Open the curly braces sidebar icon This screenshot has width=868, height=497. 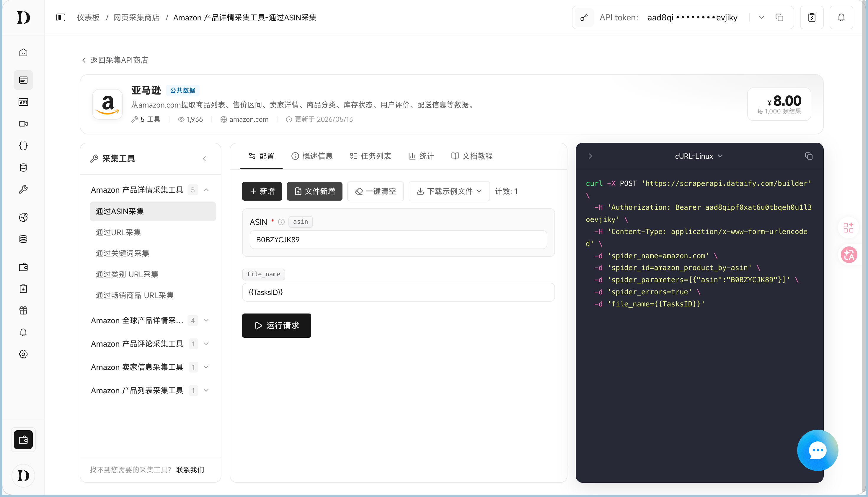pyautogui.click(x=23, y=146)
